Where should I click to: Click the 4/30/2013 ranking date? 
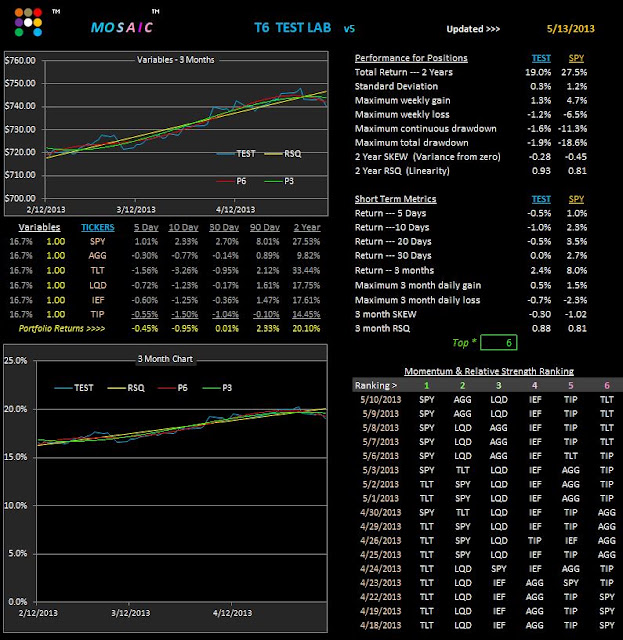(x=380, y=512)
